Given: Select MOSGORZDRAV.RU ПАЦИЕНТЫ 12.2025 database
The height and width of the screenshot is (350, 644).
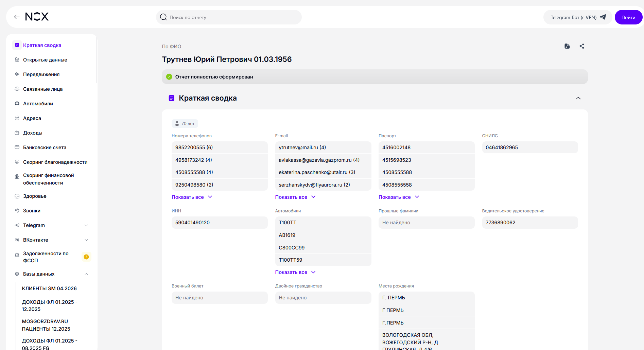Looking at the screenshot, I should [x=46, y=325].
